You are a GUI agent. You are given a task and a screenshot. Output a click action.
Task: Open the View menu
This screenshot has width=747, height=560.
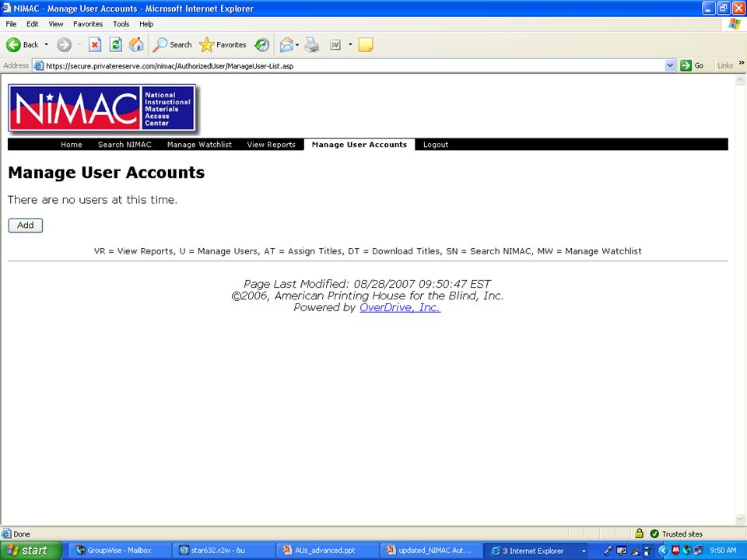(x=56, y=24)
